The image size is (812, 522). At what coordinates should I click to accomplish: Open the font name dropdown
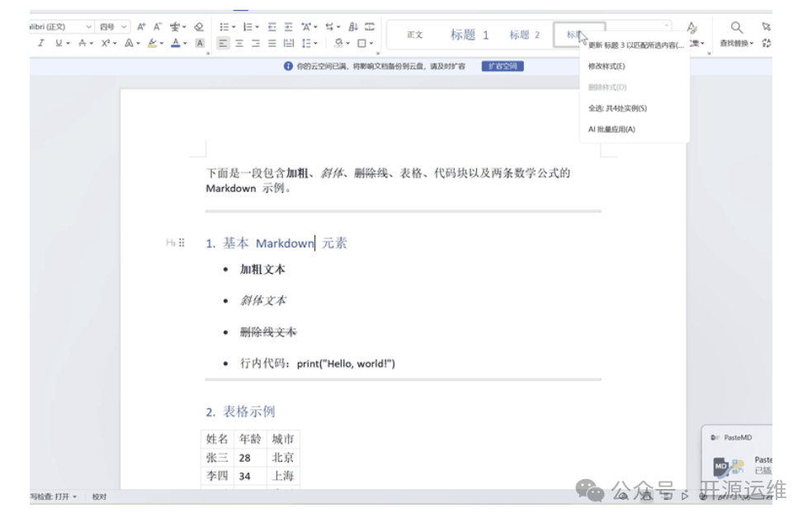tap(89, 26)
